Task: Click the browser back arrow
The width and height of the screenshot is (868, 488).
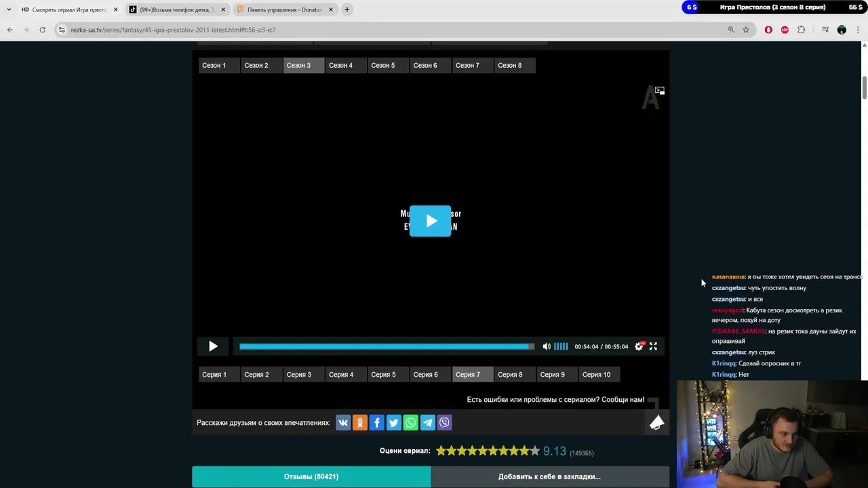Action: (10, 30)
